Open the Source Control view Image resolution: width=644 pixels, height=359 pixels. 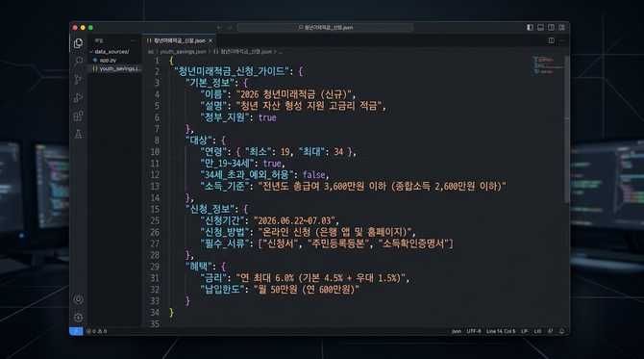pyautogui.click(x=78, y=79)
